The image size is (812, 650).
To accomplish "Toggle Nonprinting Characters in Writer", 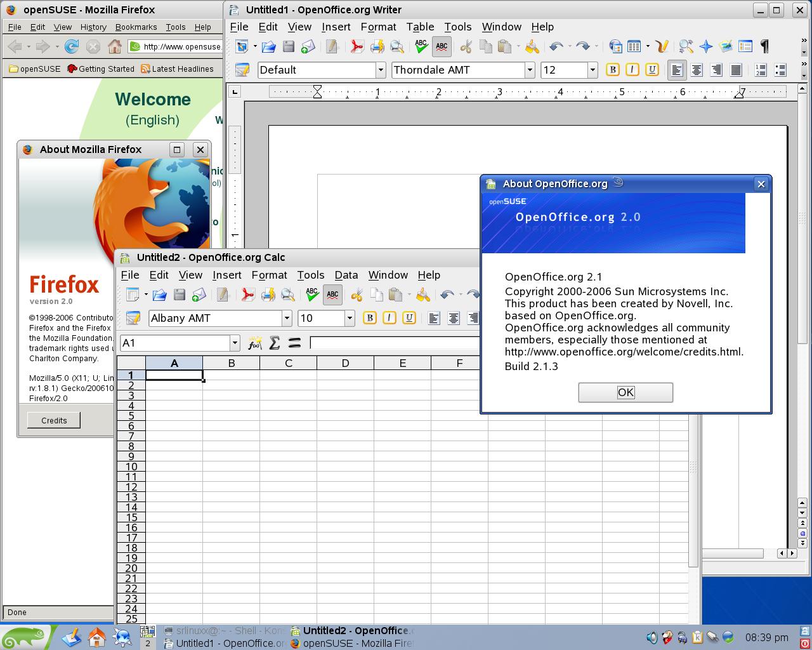I will click(764, 46).
